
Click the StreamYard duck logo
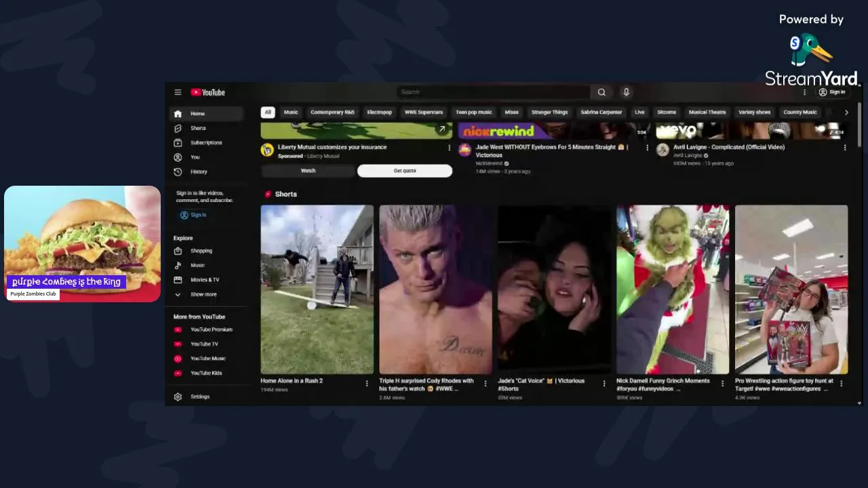point(811,51)
